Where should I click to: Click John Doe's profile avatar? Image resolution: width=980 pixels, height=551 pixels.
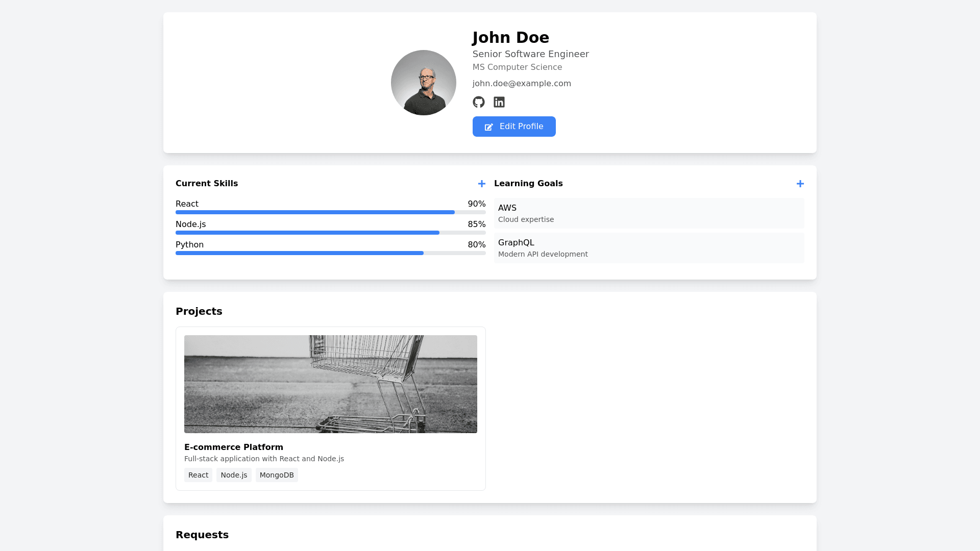click(423, 83)
